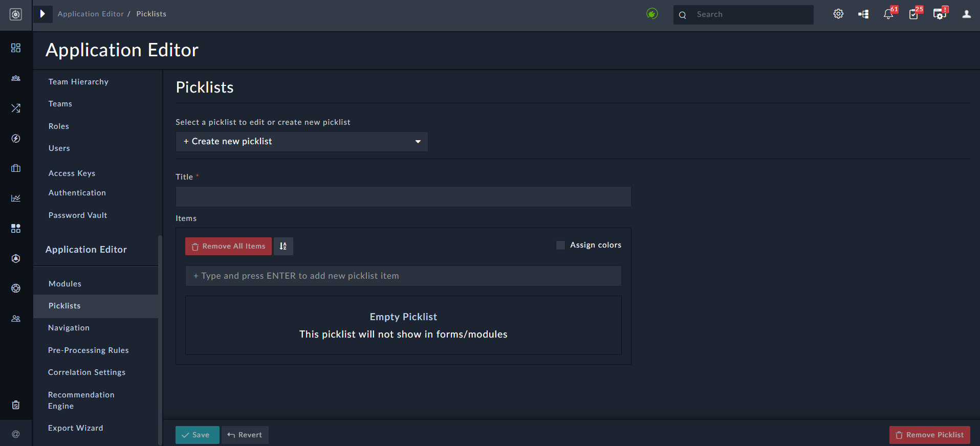Select Picklists in the side menu

[96, 306]
